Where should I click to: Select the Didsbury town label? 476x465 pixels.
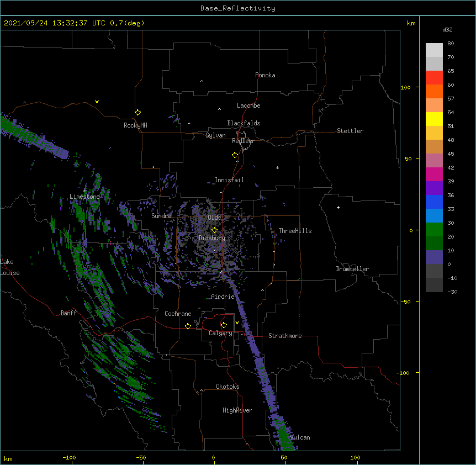tap(212, 238)
